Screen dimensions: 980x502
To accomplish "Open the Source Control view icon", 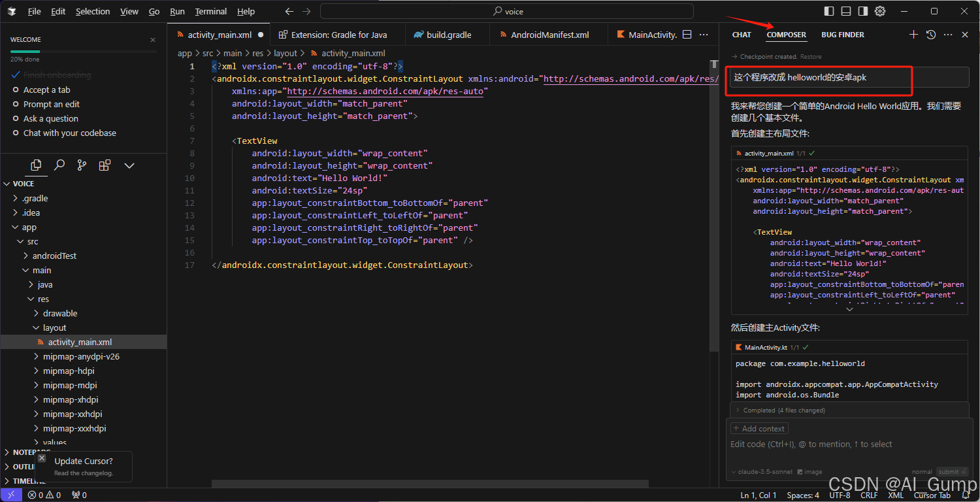I will [82, 165].
